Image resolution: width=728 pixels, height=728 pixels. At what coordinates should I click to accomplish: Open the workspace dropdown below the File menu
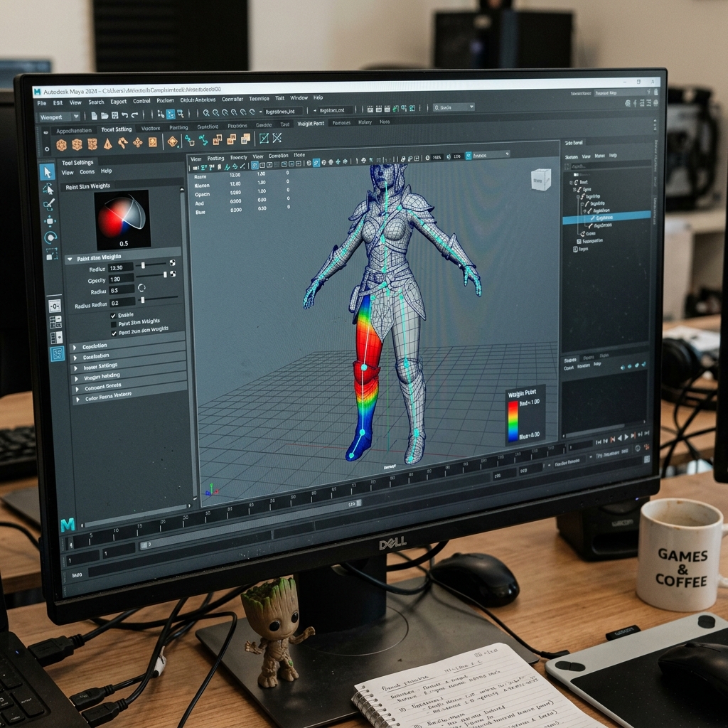pyautogui.click(x=59, y=117)
